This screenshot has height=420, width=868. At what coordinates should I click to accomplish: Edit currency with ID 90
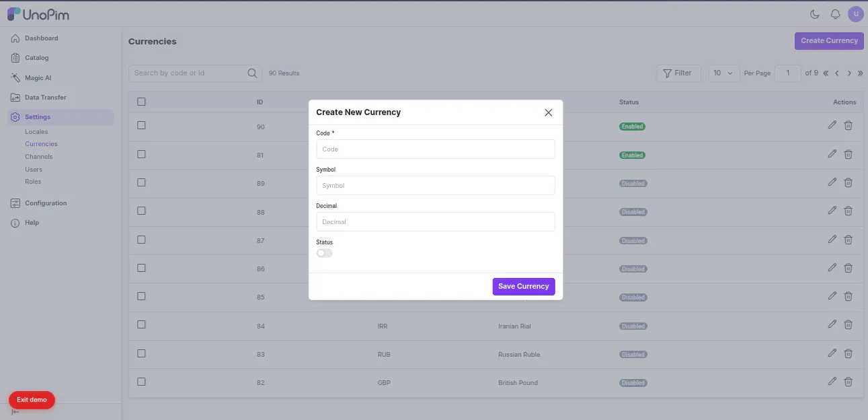832,125
